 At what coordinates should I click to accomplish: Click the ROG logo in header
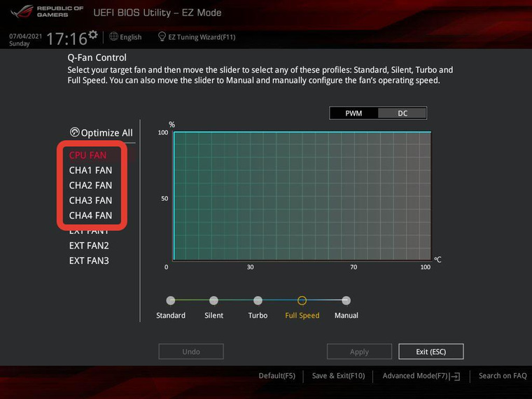coord(22,12)
